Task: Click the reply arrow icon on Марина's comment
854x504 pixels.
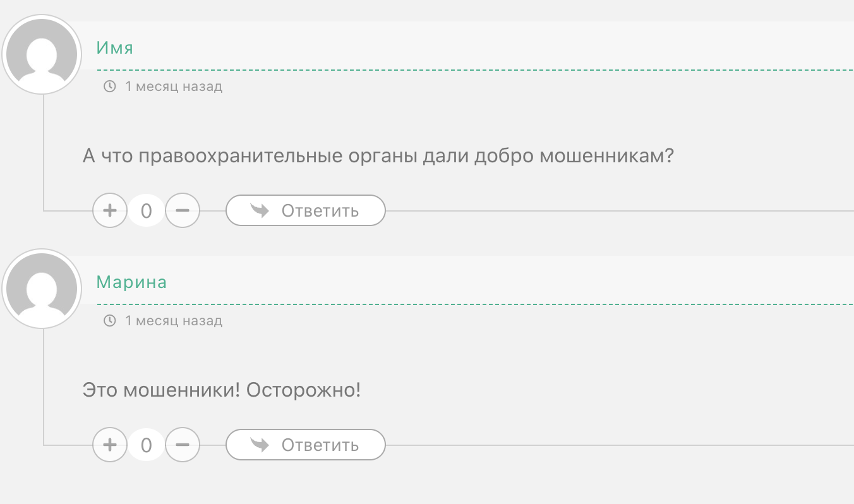Action: 260,445
